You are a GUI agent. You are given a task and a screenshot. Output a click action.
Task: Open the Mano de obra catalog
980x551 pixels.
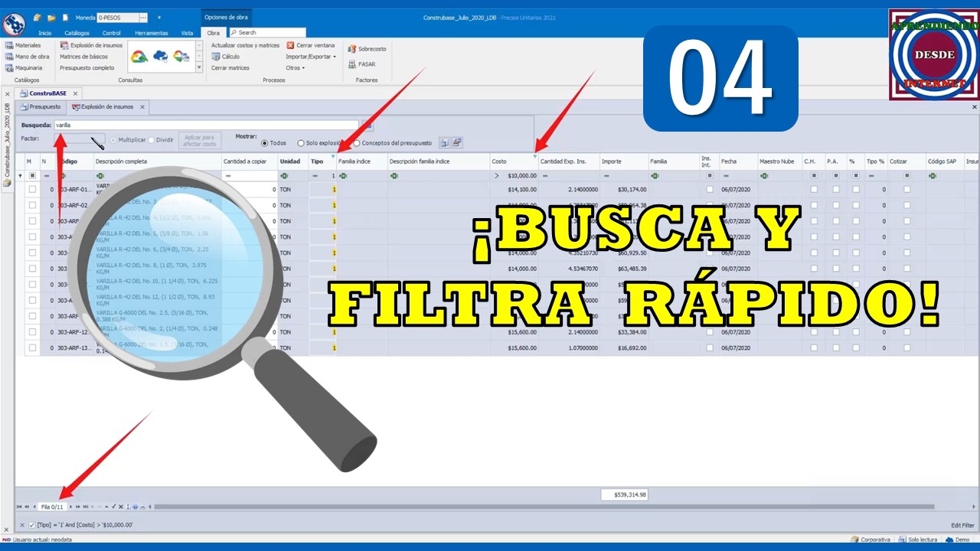point(27,57)
